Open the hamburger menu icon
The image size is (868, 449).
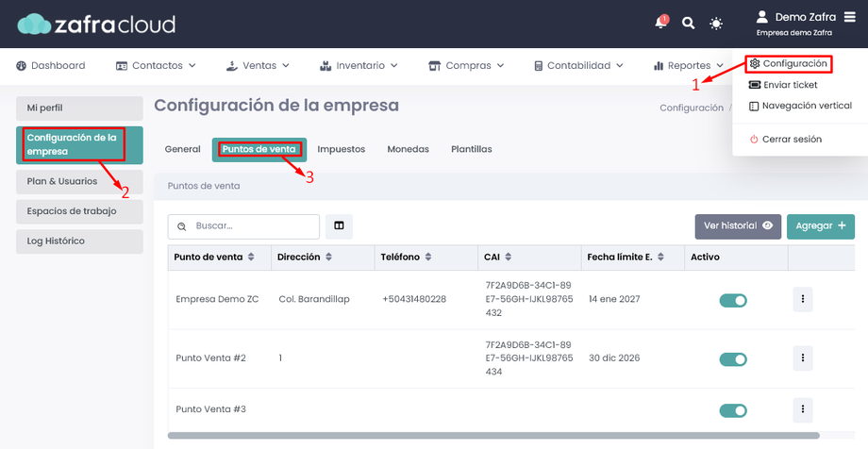pos(850,17)
